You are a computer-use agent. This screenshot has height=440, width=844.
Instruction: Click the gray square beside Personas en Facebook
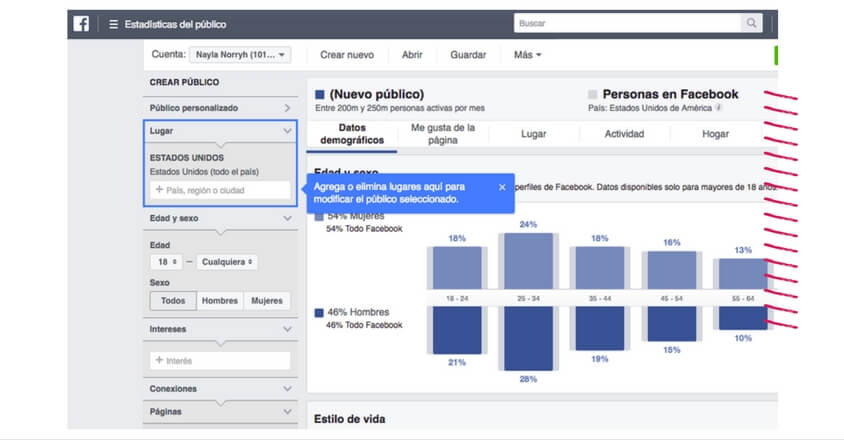pos(593,94)
